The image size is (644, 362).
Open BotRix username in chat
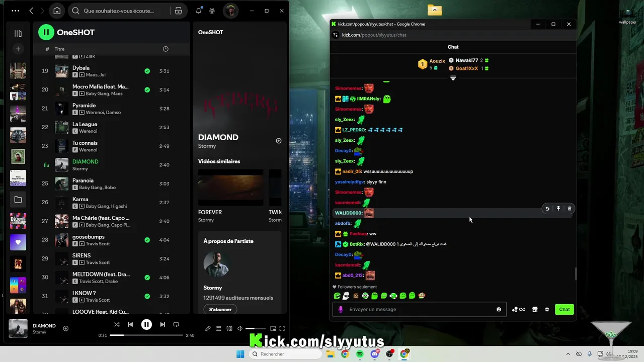[x=356, y=244]
